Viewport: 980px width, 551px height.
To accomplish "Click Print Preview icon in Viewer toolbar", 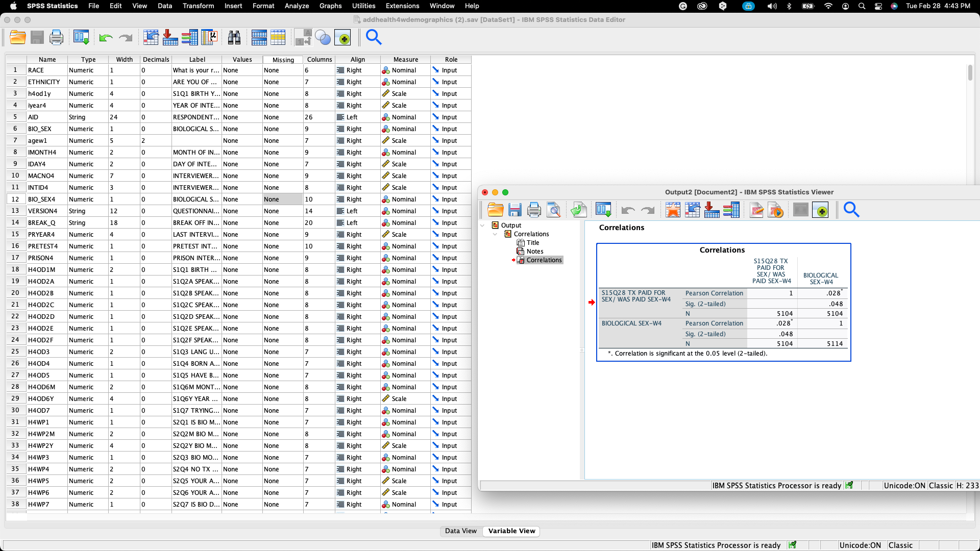I will 553,210.
